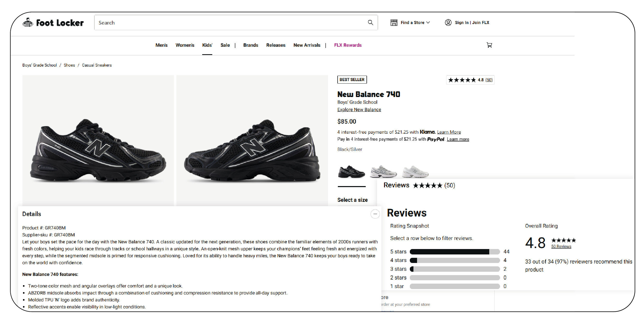Select the Black/Silver shoe color thumbnail

pos(352,172)
